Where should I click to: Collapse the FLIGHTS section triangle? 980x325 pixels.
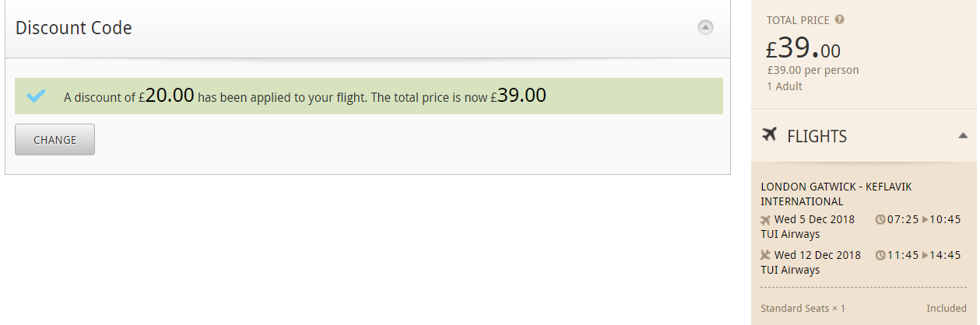click(x=963, y=136)
